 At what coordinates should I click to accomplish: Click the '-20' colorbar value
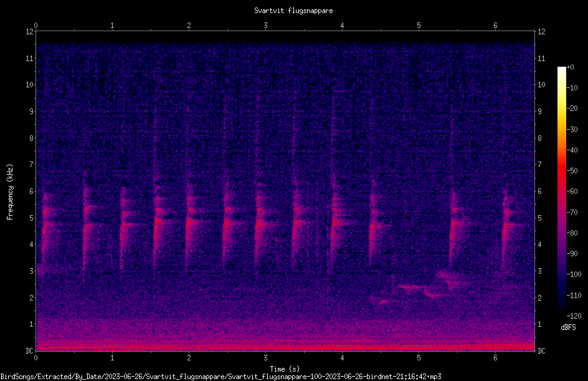(x=572, y=109)
